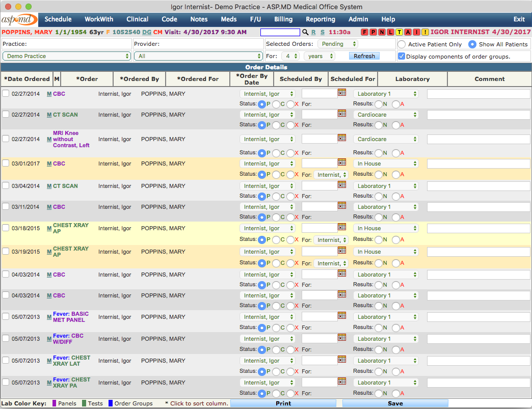Sort by Date Ordered column header
Screen dimensions: 532x409
[x=27, y=79]
